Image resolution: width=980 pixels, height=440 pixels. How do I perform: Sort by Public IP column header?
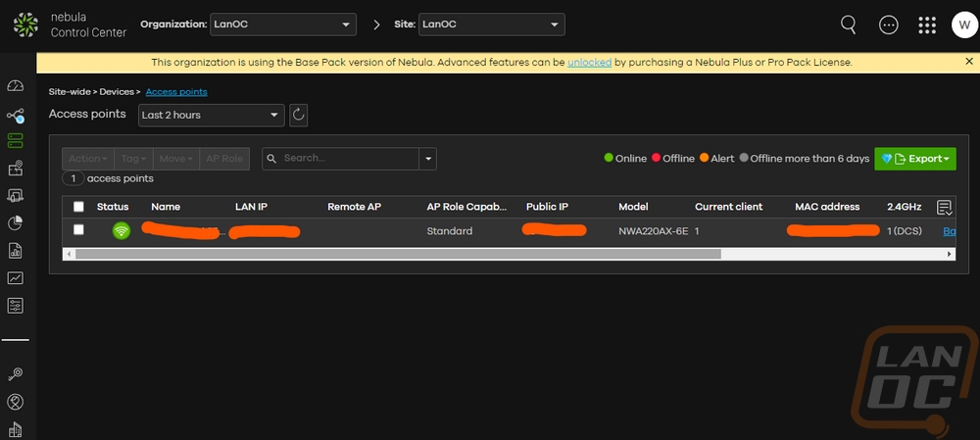coord(547,206)
